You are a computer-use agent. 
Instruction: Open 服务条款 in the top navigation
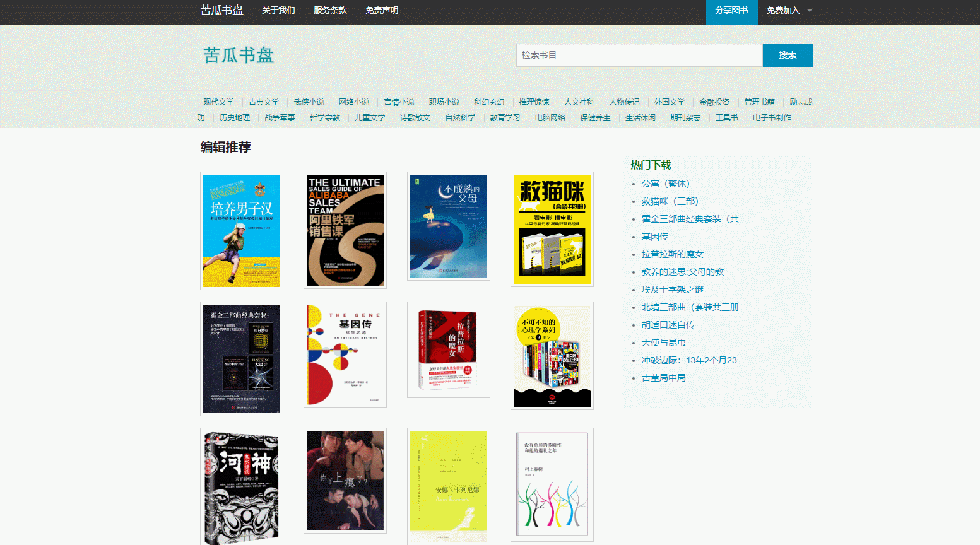[330, 11]
